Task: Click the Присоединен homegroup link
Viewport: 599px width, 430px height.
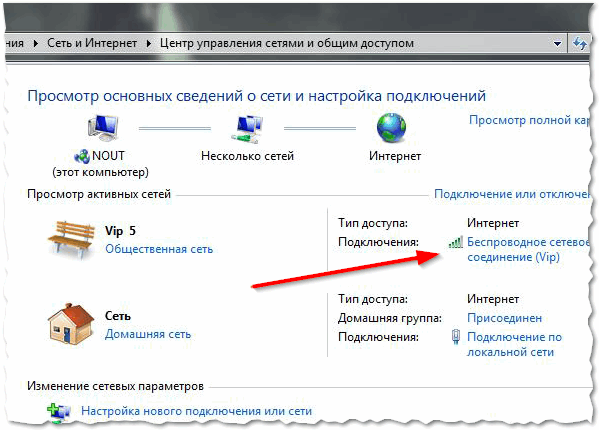Action: click(x=504, y=318)
